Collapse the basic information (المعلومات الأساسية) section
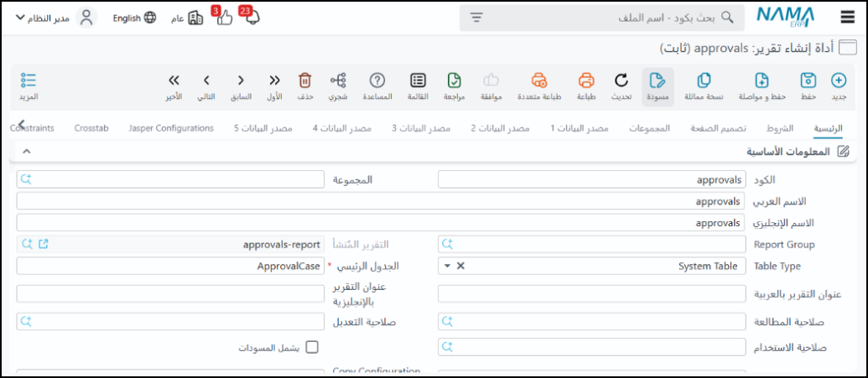868x378 pixels. click(26, 152)
